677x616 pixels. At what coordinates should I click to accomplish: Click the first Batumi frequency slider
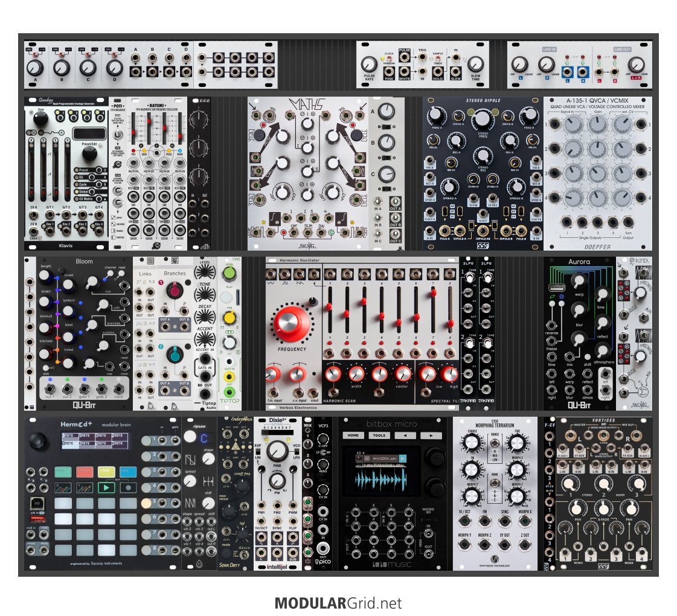(134, 128)
